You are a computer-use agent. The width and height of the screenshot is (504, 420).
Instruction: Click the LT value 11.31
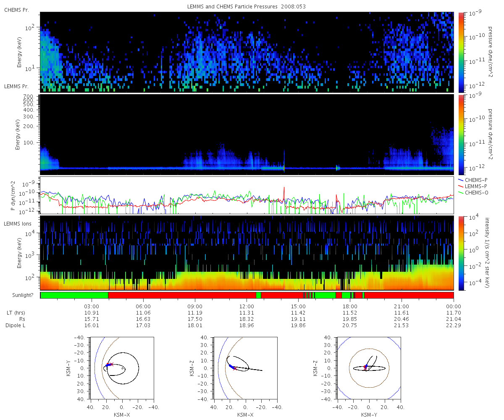click(x=247, y=313)
